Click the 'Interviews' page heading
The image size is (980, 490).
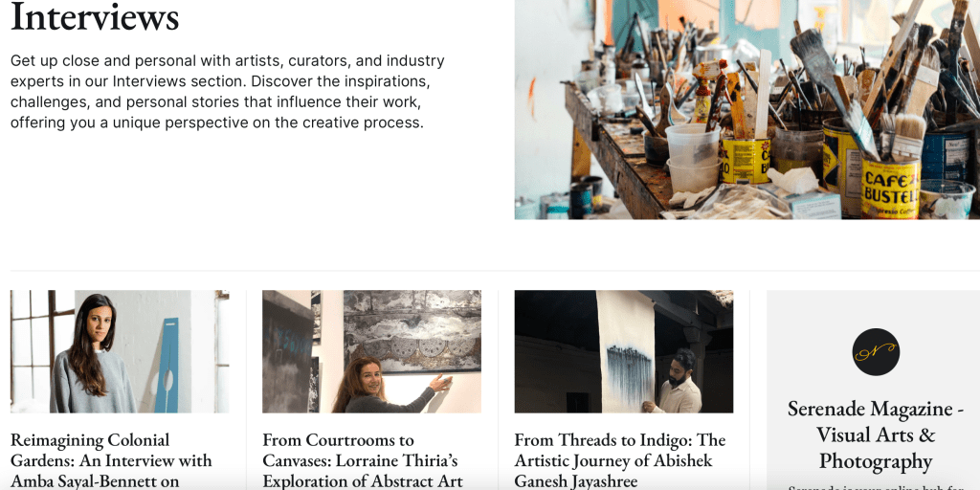coord(95,17)
